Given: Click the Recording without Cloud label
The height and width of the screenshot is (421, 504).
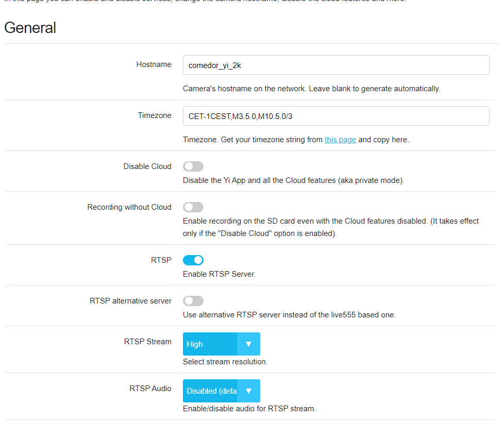Looking at the screenshot, I should [129, 207].
